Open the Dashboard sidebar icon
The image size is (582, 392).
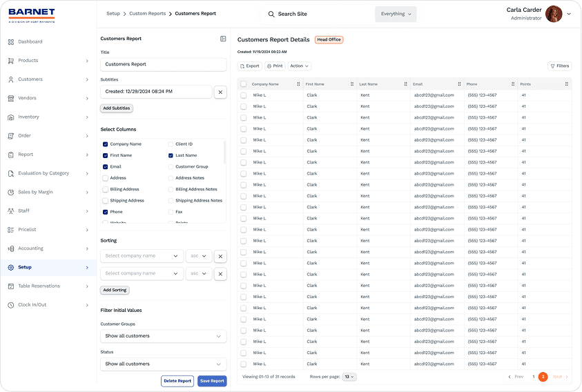(x=11, y=42)
